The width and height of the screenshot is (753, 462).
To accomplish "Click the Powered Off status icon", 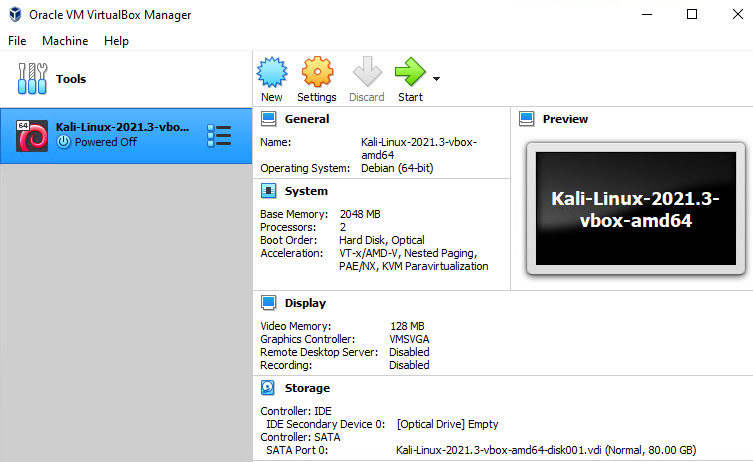I will click(x=63, y=142).
